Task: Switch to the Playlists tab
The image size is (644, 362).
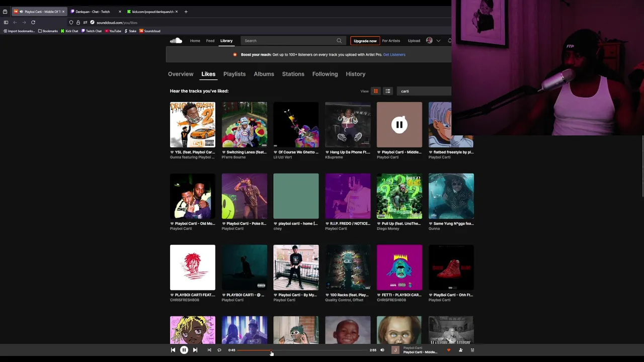Action: click(234, 74)
